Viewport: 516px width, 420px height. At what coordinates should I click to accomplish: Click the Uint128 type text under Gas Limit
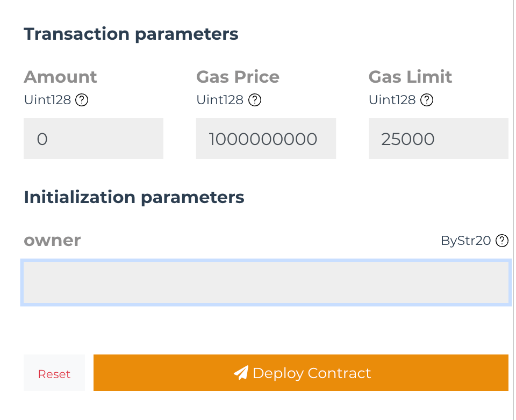click(x=392, y=100)
